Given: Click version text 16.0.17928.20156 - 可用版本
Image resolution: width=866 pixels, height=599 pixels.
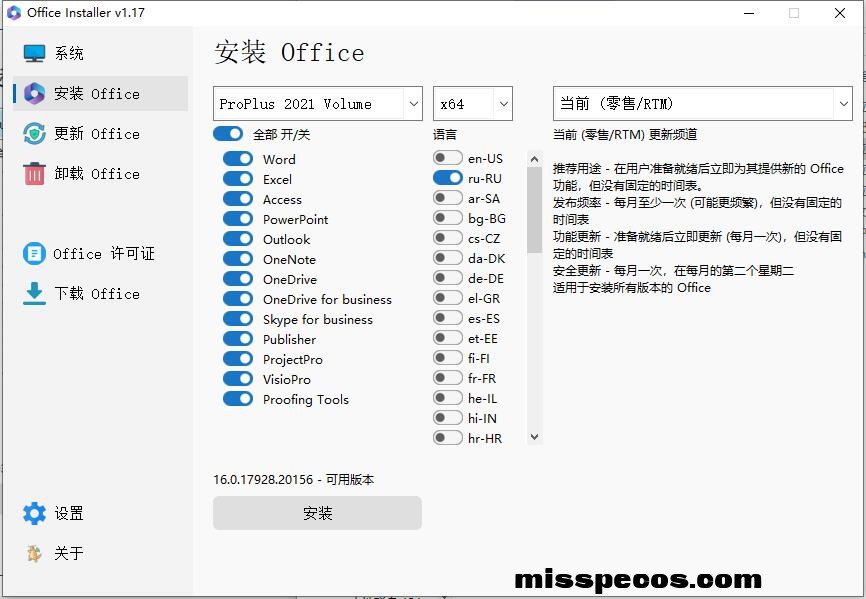Looking at the screenshot, I should click(x=293, y=479).
